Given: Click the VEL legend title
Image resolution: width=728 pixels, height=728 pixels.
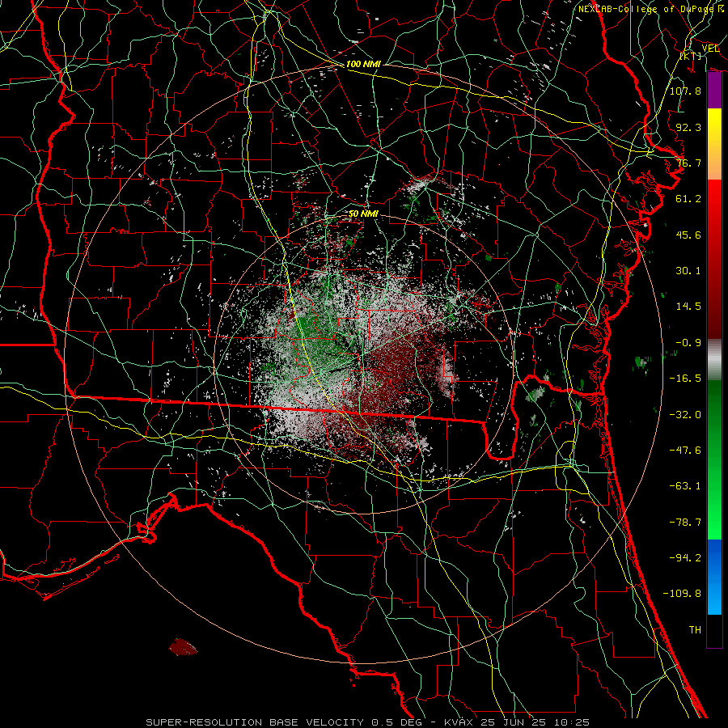Looking at the screenshot, I should coord(710,48).
